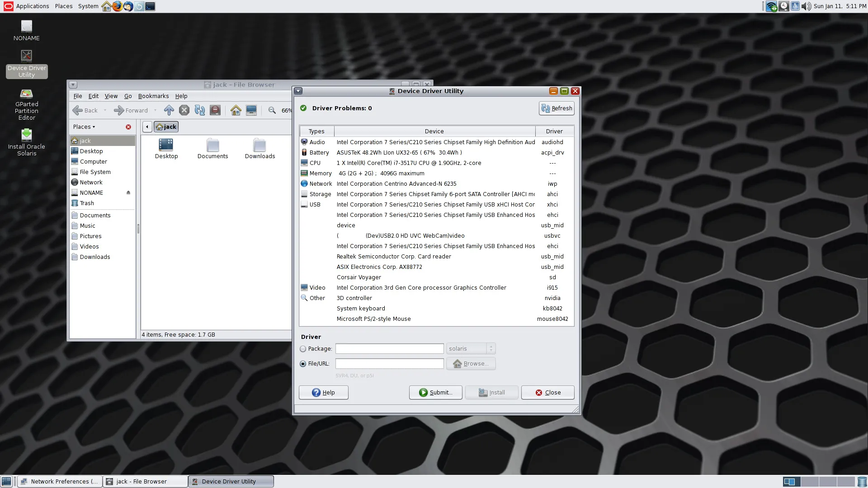Click the green status indicator showing Driver Problems: 0
The width and height of the screenshot is (868, 488).
tap(304, 108)
